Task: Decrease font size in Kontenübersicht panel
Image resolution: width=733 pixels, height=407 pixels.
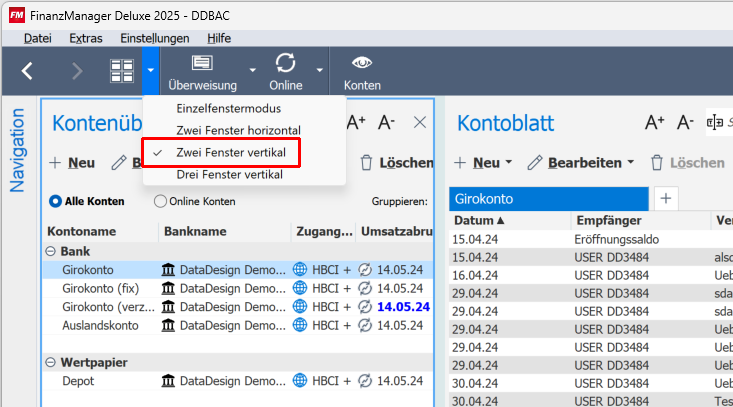Action: pyautogui.click(x=386, y=123)
